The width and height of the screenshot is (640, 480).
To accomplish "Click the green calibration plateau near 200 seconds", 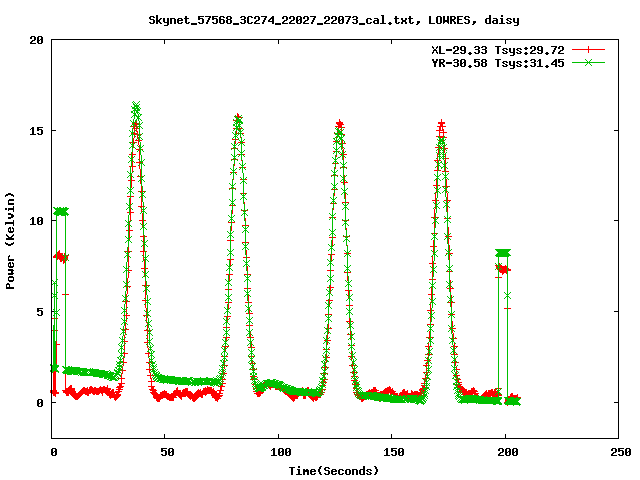I will click(x=503, y=253).
